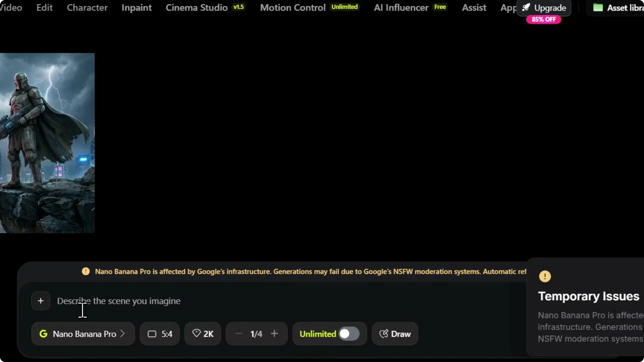The height and width of the screenshot is (362, 644).
Task: Click the warning icon in the notice banner
Action: pos(86,271)
